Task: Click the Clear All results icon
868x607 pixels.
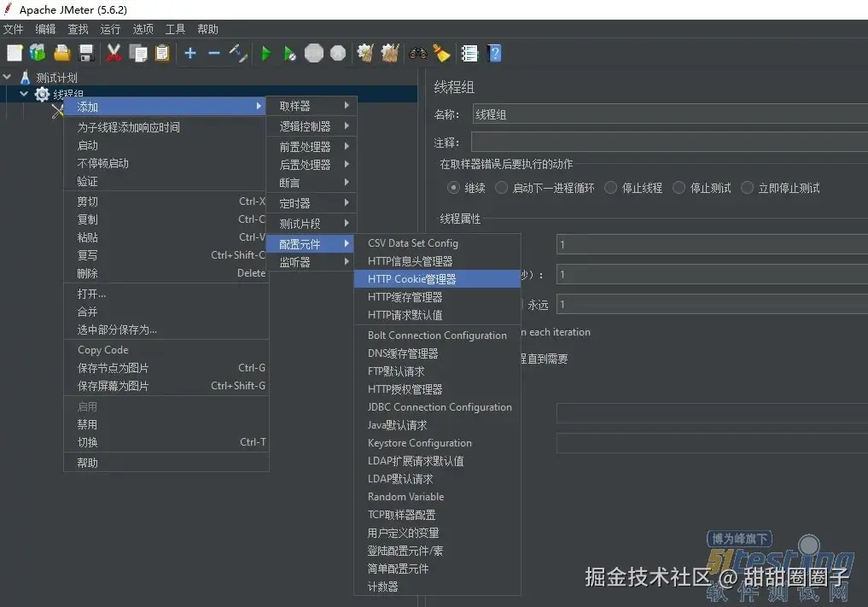Action: [x=390, y=53]
